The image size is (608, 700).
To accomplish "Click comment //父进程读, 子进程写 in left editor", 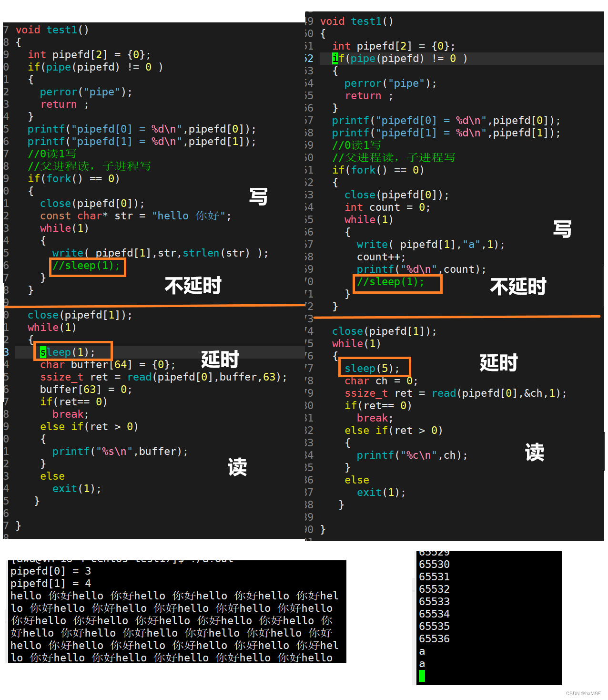I will (x=90, y=166).
